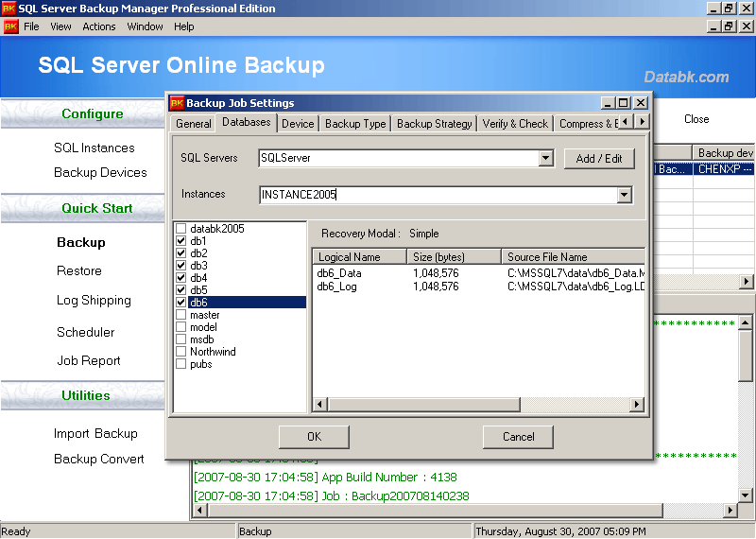Click the Logical Name column header
The width and height of the screenshot is (756, 539).
coord(360,256)
